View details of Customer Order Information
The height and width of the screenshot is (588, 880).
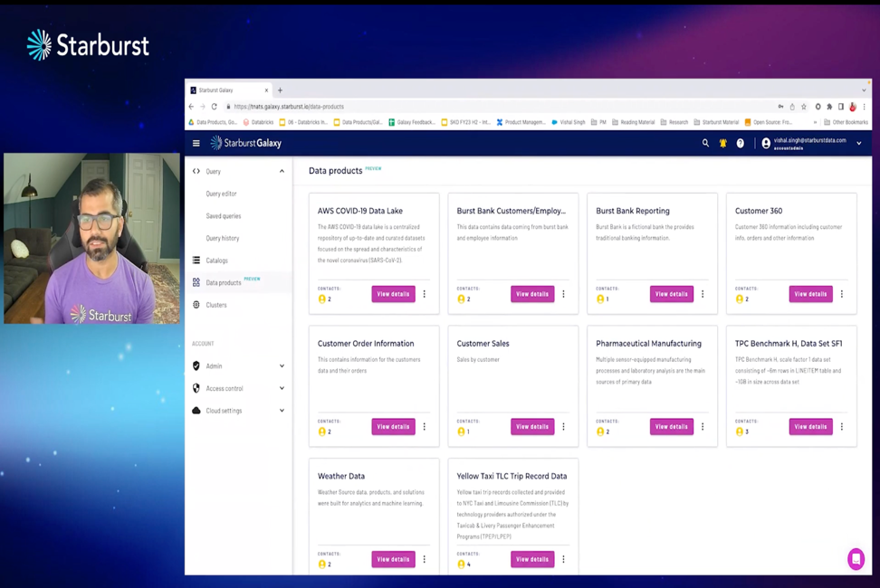pos(393,427)
